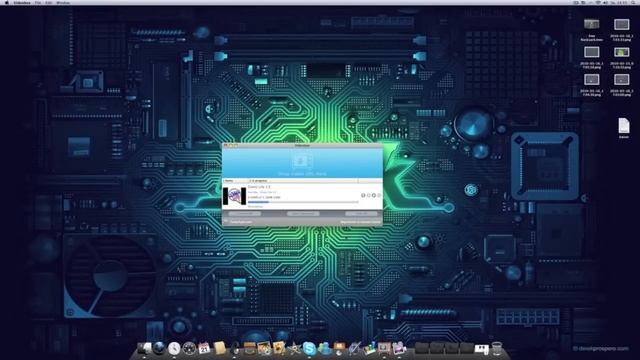Click the rightmost button in Videobox bottom bar
This screenshot has height=360, width=640.
361,213
